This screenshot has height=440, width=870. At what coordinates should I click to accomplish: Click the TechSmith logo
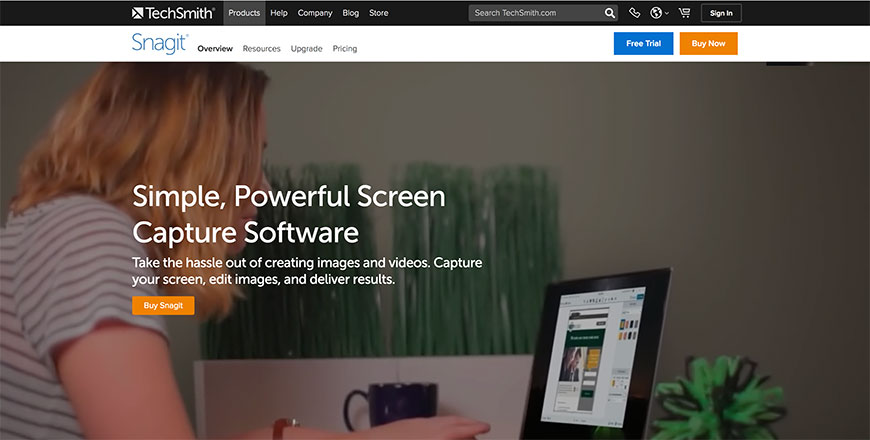(x=173, y=13)
